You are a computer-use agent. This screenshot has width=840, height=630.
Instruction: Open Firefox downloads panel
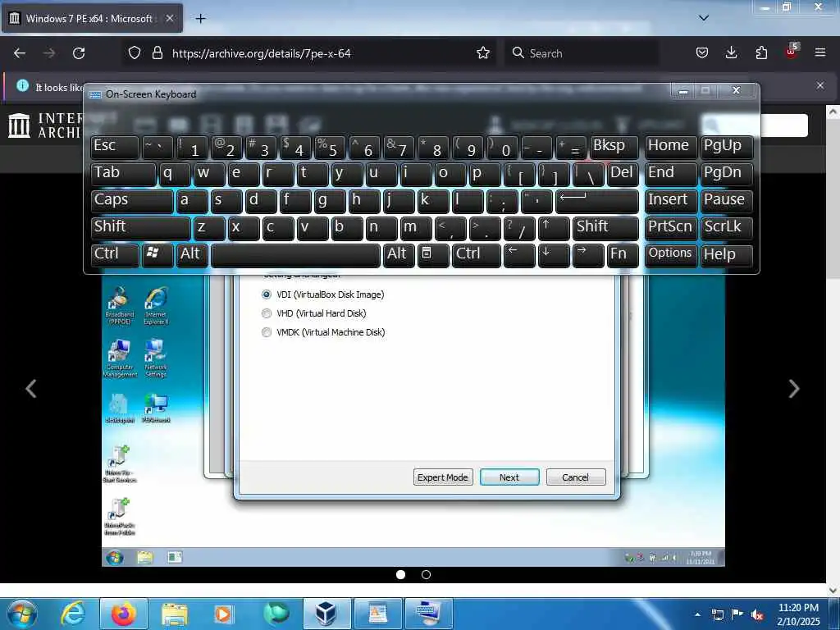point(731,53)
